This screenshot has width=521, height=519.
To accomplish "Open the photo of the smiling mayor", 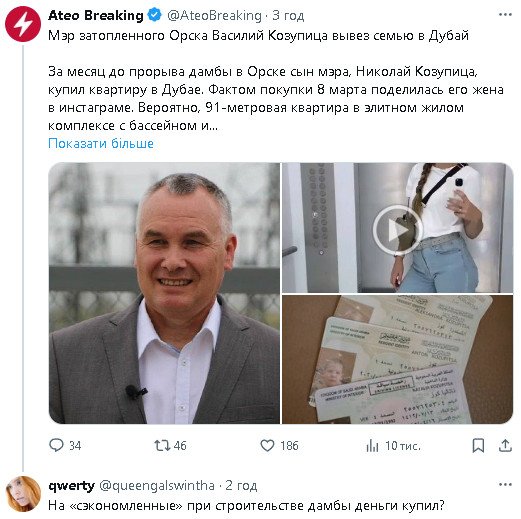I will (x=164, y=293).
